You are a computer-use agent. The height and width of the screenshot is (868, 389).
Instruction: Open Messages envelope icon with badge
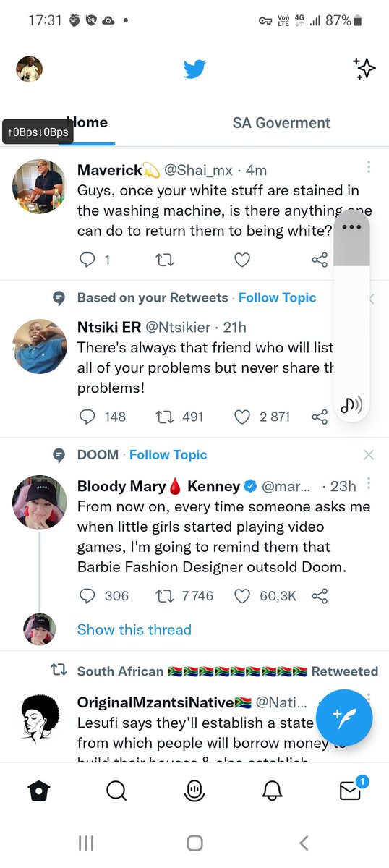pos(351,789)
